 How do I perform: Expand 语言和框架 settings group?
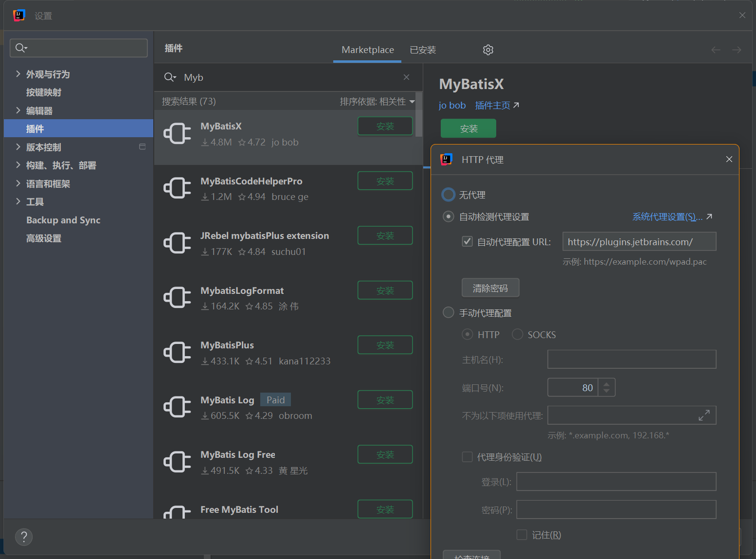pos(18,183)
